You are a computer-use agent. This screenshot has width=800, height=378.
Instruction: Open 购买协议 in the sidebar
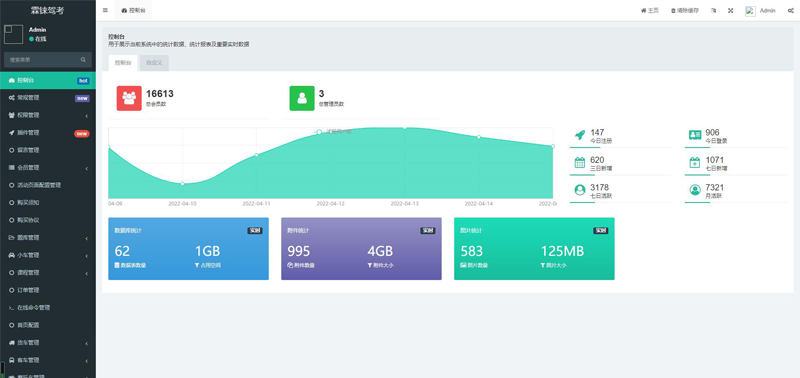tap(48, 220)
